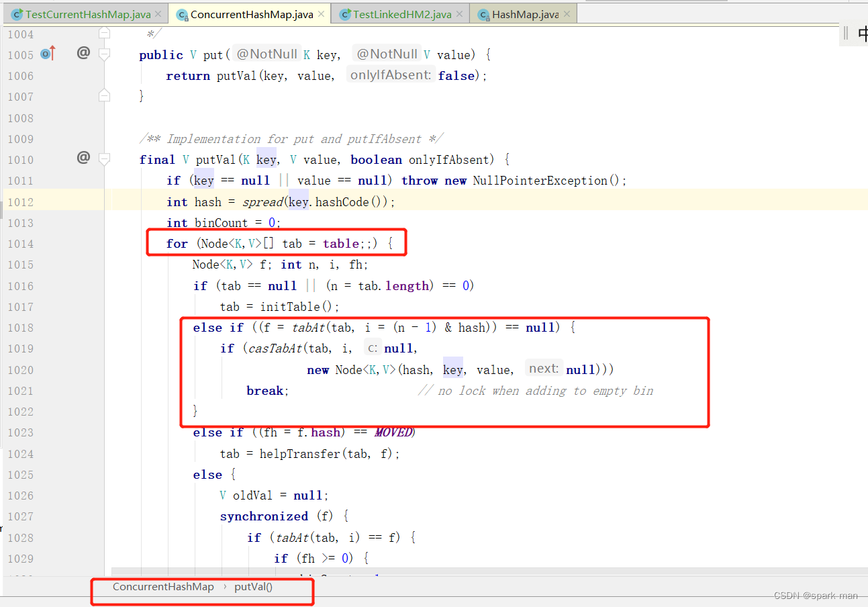Collapse the Javadoc fold marker at line 1004
868x607 pixels.
(104, 32)
